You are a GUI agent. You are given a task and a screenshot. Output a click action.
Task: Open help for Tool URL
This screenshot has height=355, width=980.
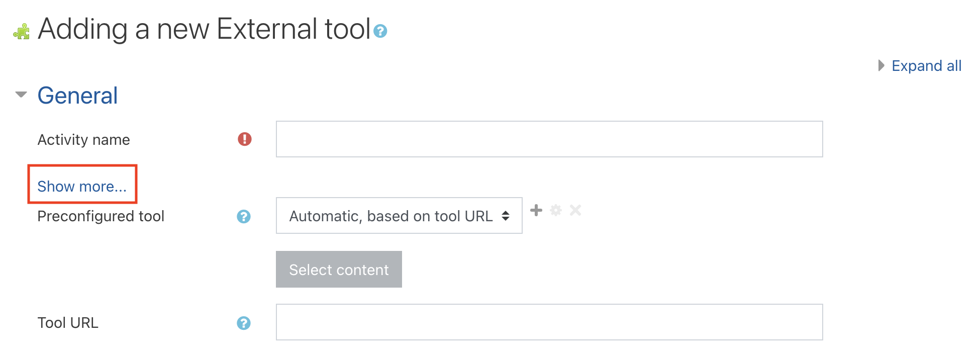tap(244, 323)
